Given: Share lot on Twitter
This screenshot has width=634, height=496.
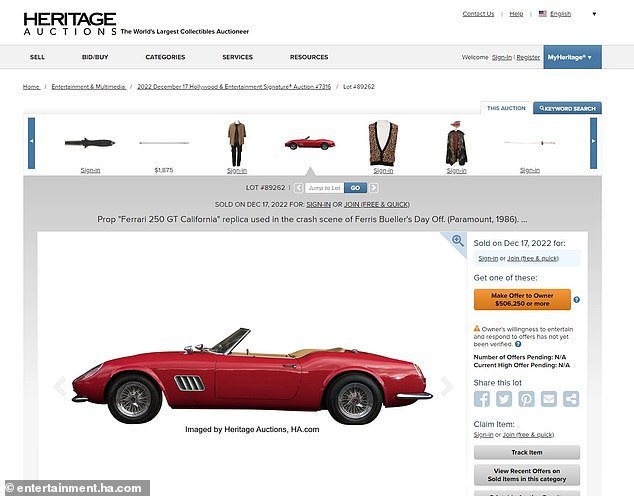Looking at the screenshot, I should click(504, 399).
